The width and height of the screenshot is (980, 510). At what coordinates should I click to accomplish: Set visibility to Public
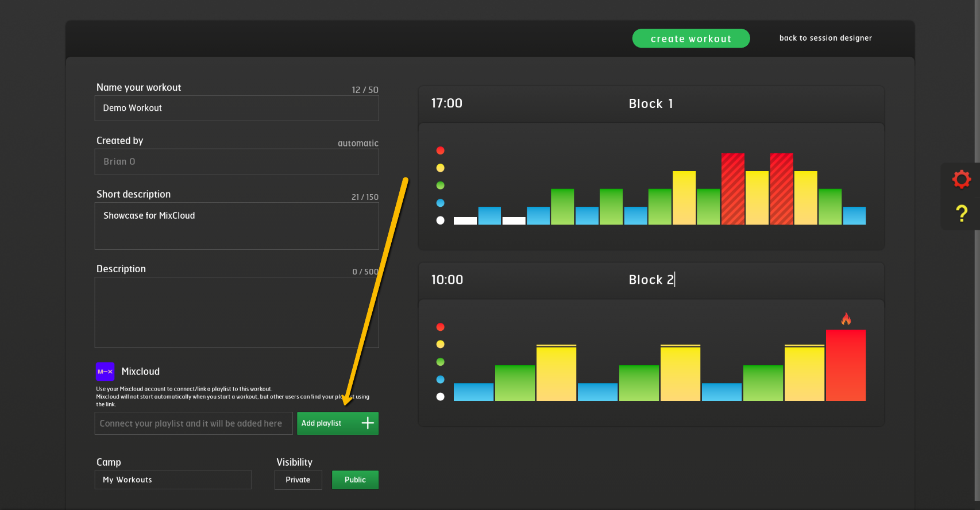point(355,480)
